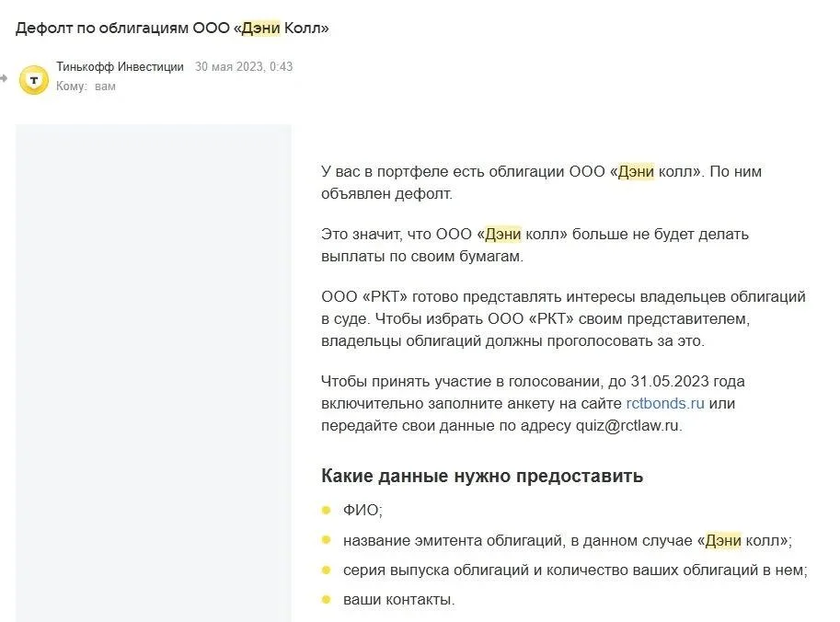The height and width of the screenshot is (622, 840).
Task: Click highlighted Дэни in the second paragraph
Action: [503, 234]
